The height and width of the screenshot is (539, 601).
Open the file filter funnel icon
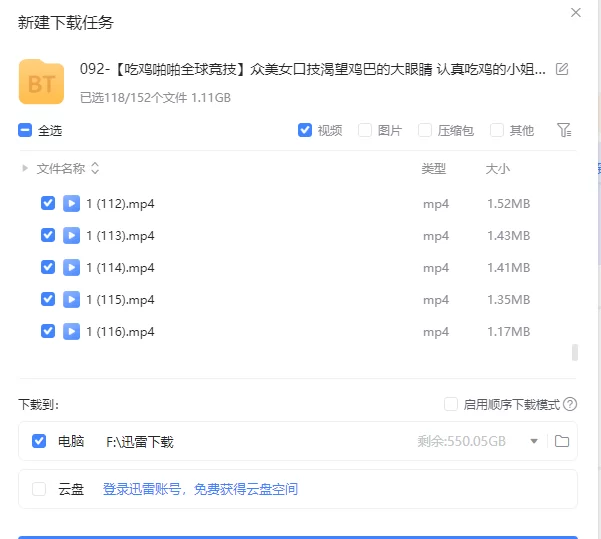564,130
